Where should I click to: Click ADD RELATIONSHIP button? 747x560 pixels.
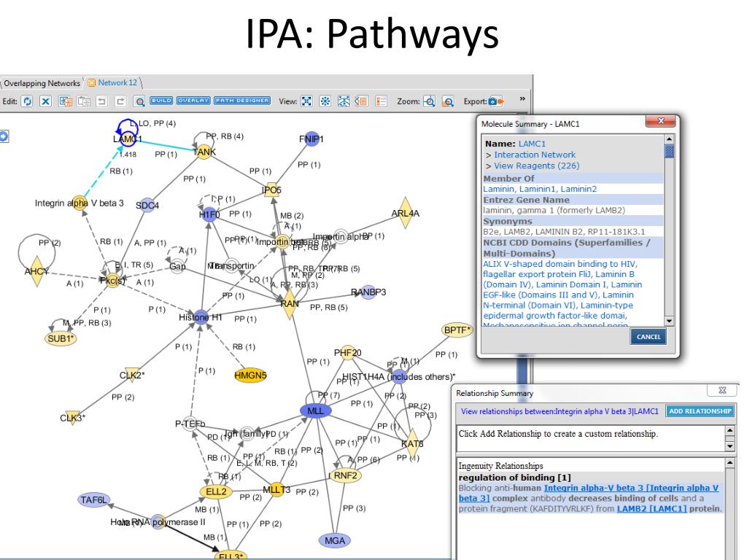tap(700, 411)
